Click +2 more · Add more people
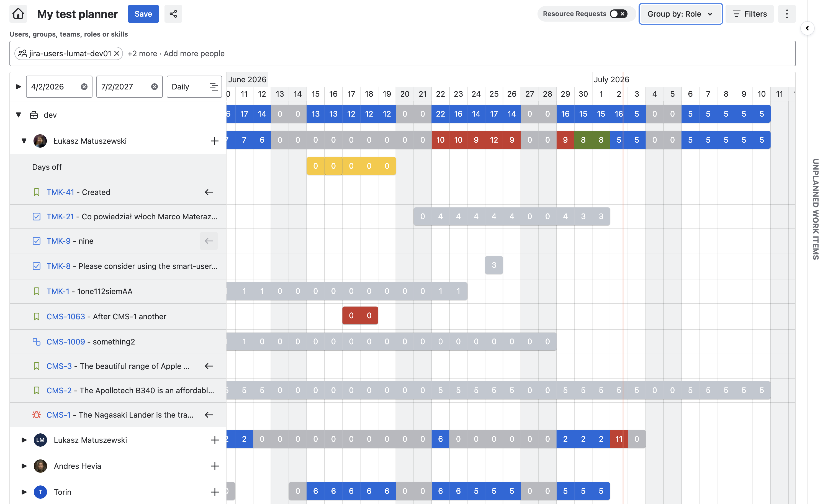Image resolution: width=823 pixels, height=504 pixels. pyautogui.click(x=176, y=53)
